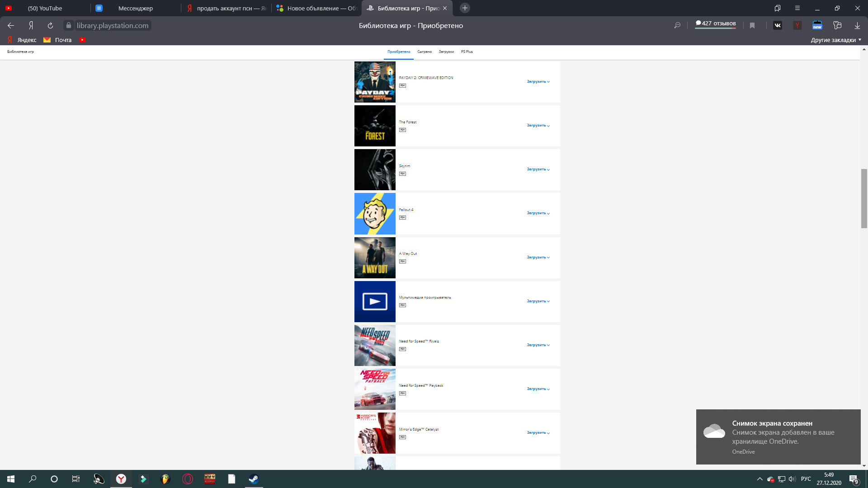
Task: Expand Другие закладки bookmarks folder
Action: tap(836, 40)
